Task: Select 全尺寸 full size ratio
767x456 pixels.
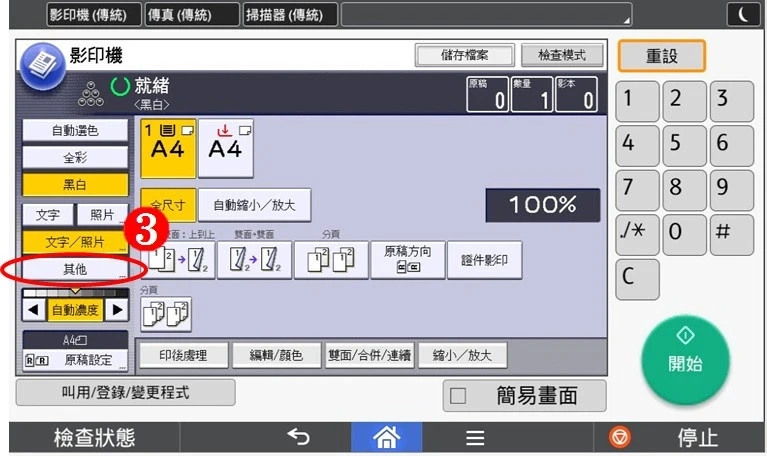Action: pyautogui.click(x=168, y=205)
